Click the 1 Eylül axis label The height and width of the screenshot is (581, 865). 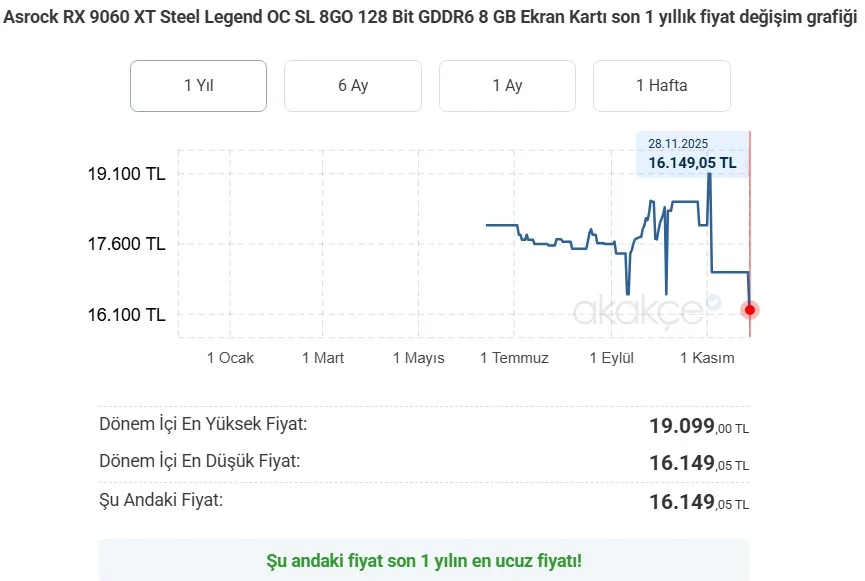click(x=611, y=358)
